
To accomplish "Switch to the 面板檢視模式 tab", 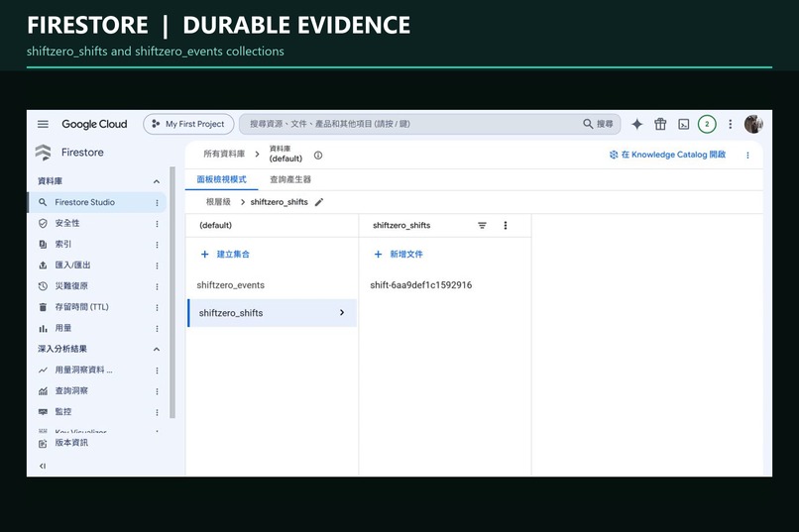I will tap(221, 179).
